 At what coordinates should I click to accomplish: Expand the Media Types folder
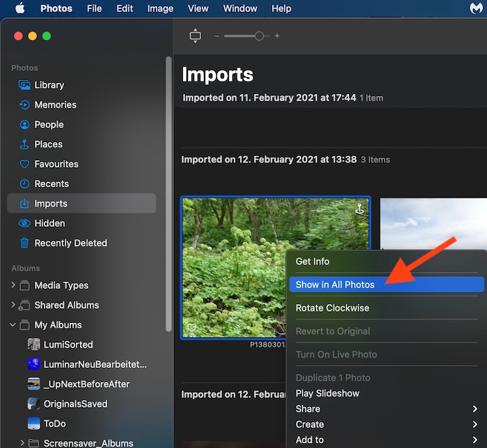click(13, 285)
